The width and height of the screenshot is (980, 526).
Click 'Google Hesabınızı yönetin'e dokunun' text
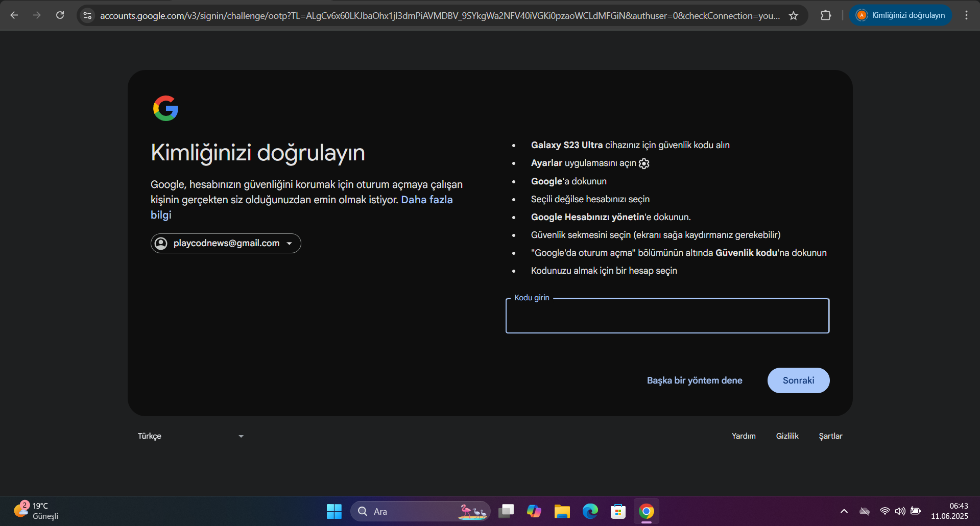click(x=611, y=217)
